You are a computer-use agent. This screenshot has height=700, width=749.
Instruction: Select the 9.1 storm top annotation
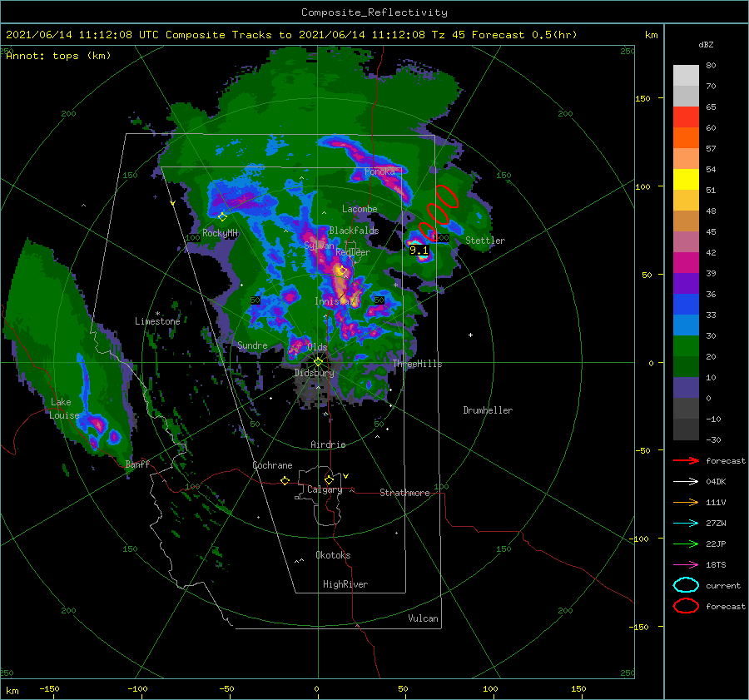point(419,250)
